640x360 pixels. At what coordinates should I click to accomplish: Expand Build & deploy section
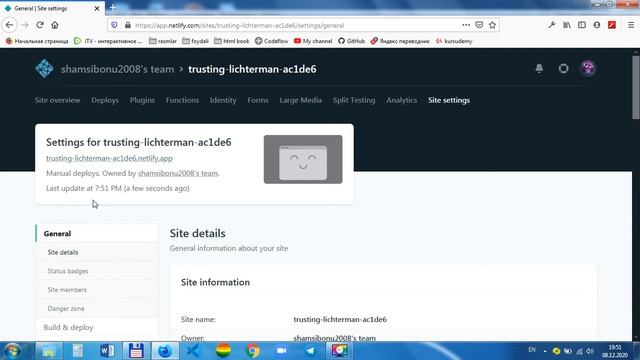pyautogui.click(x=97, y=327)
